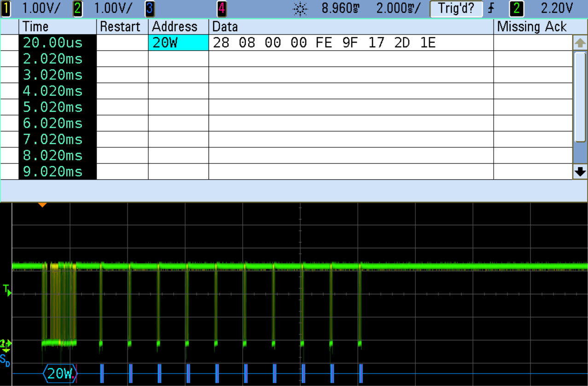Select the 6.020ms lister row
The width and height of the screenshot is (588, 386).
tap(286, 123)
